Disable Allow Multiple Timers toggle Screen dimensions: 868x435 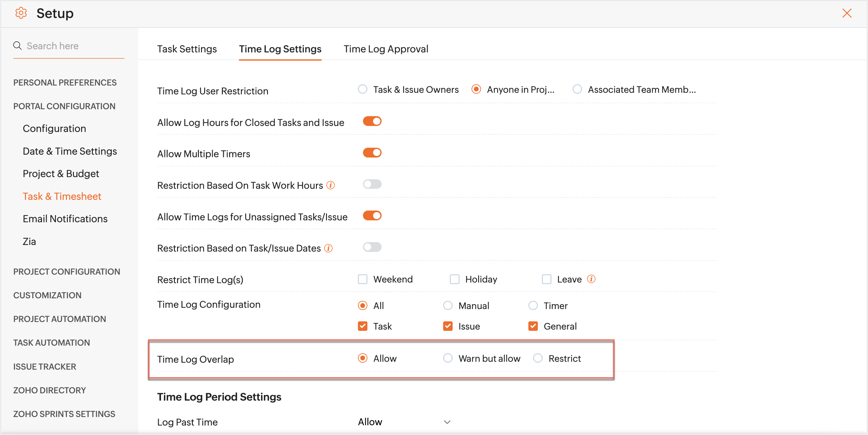372,153
